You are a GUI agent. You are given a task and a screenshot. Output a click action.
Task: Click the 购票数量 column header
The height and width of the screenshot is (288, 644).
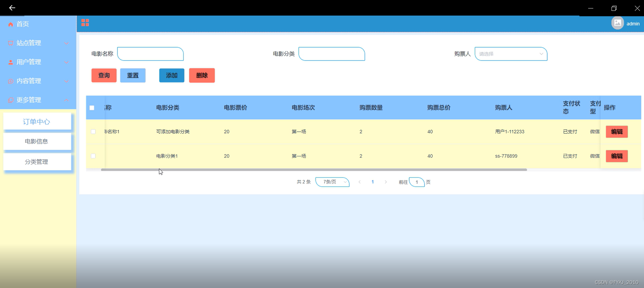click(371, 108)
